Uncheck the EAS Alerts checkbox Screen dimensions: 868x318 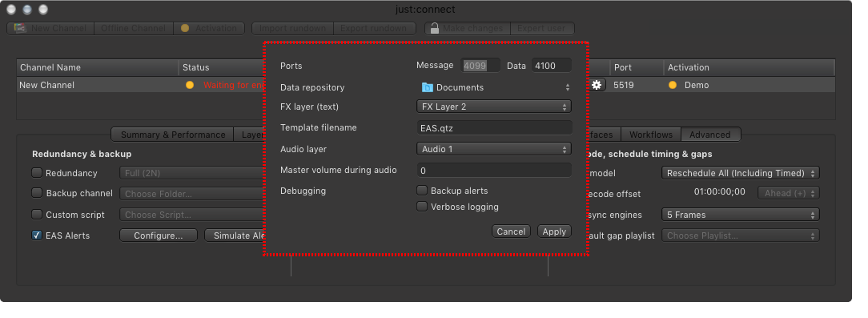pyautogui.click(x=37, y=235)
